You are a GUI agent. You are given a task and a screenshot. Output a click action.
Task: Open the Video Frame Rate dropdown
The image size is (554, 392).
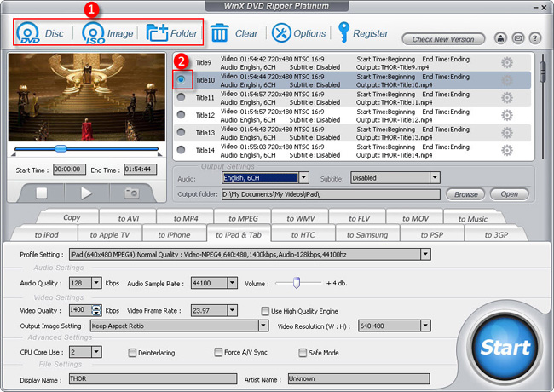232,310
